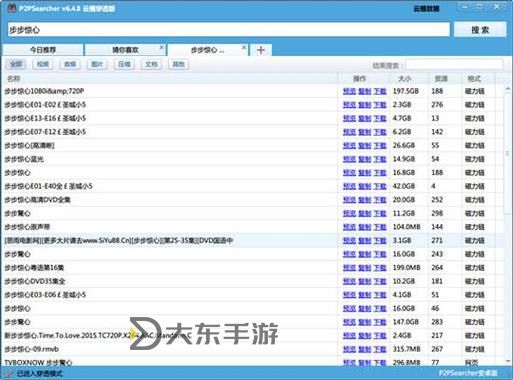Click 下载 for the 3.1GB SiYu88 result

tap(380, 240)
